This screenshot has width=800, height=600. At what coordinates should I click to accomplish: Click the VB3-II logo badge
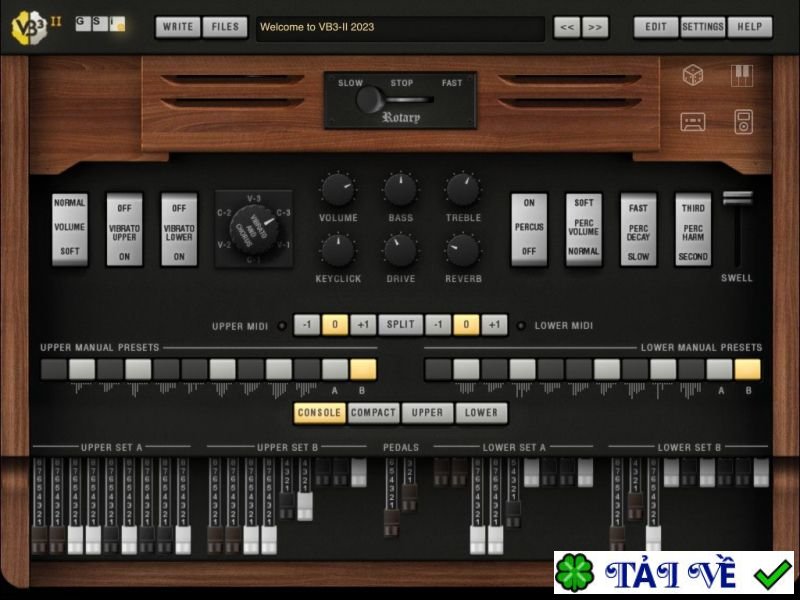(30, 25)
